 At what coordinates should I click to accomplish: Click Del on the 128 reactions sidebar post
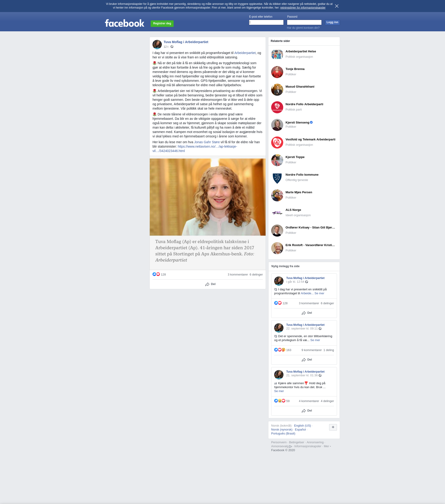(x=307, y=313)
